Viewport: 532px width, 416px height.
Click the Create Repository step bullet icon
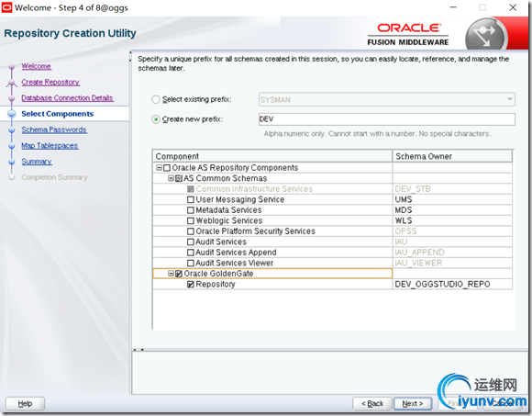click(12, 83)
